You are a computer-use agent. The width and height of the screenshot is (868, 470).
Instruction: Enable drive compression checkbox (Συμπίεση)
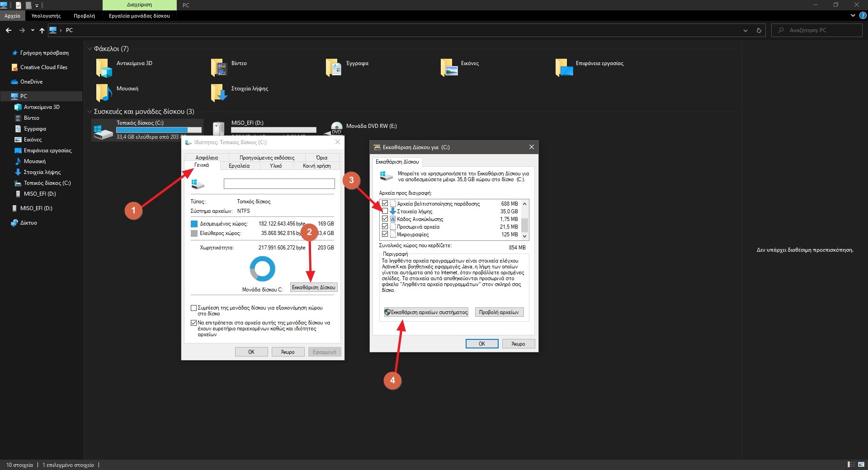194,308
